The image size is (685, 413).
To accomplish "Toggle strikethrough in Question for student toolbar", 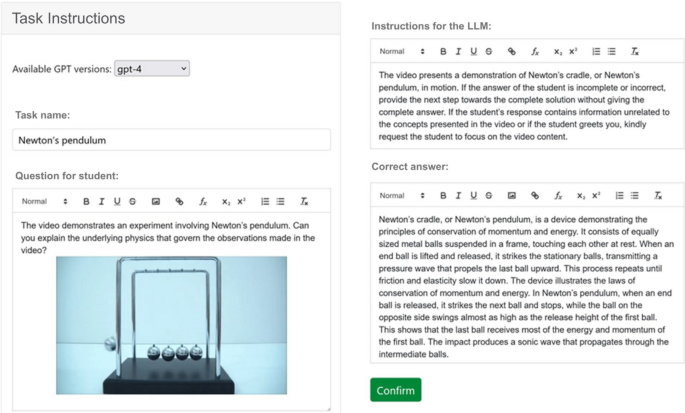I will coord(132,201).
